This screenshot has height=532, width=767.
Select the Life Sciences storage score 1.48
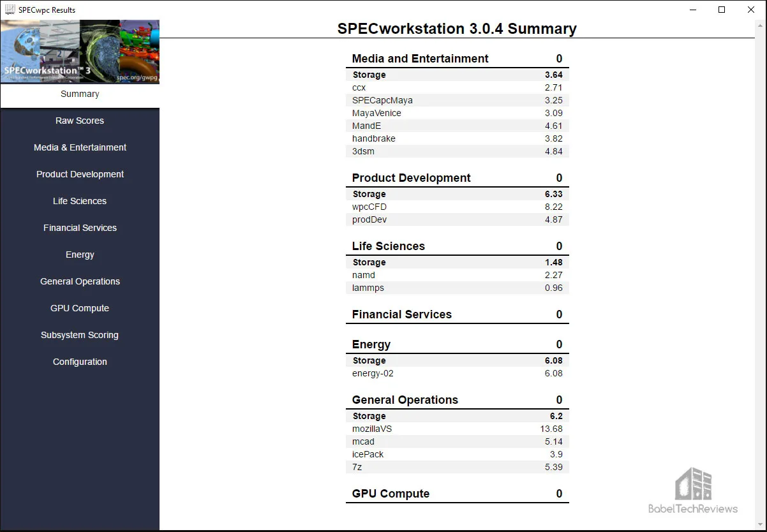[x=553, y=262]
